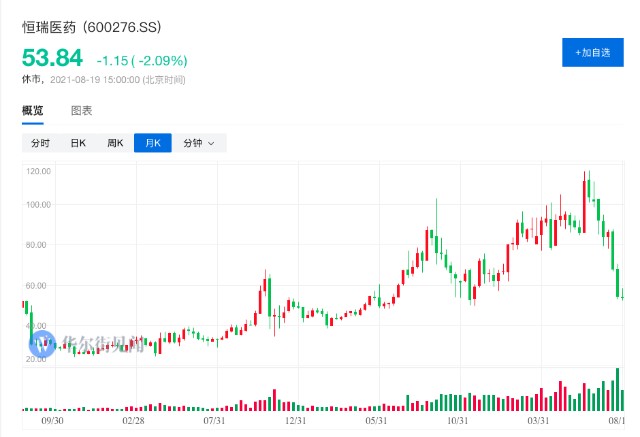
Task: Click the chevron arrow beside 分钟
Action: (211, 143)
